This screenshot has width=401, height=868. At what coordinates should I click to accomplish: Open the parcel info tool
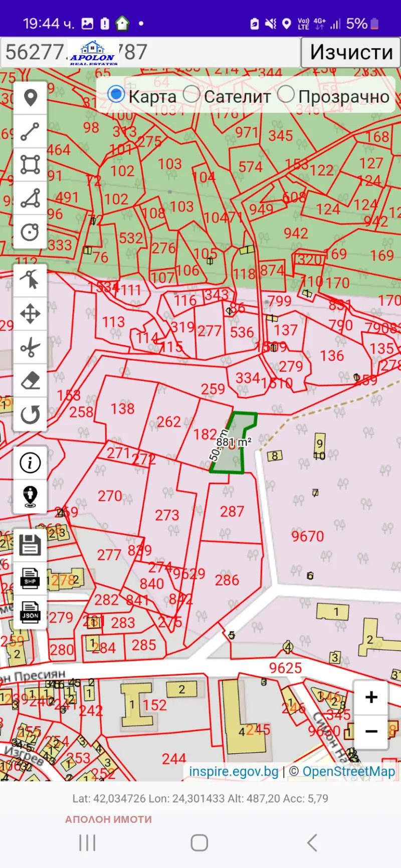pos(30,463)
